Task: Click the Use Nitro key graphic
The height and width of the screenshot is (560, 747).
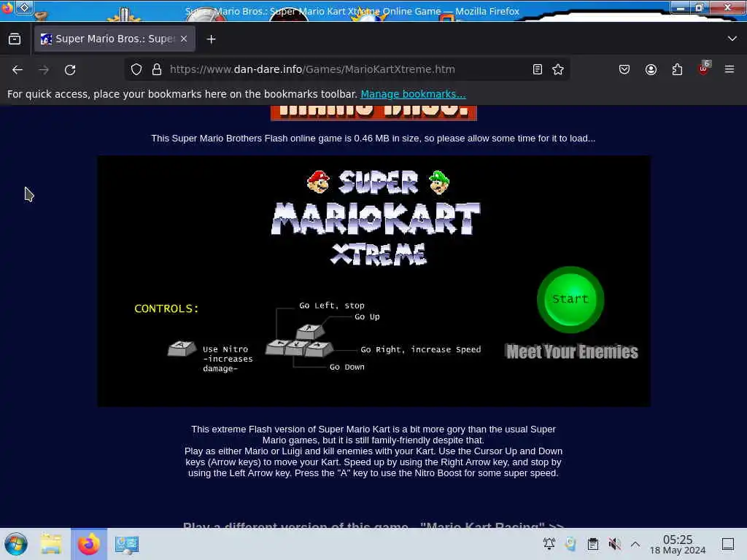Action: click(x=182, y=349)
